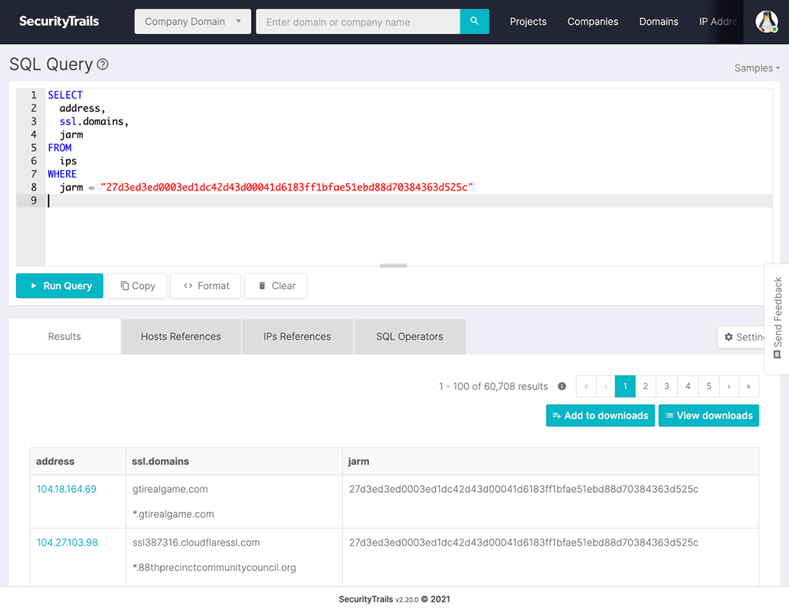Run the SQL query
Image resolution: width=789 pixels, height=608 pixels.
[x=59, y=286]
